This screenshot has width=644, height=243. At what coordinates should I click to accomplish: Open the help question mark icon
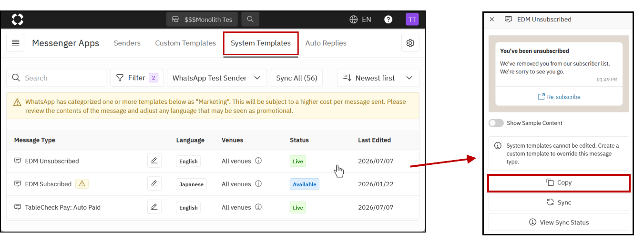click(x=388, y=20)
